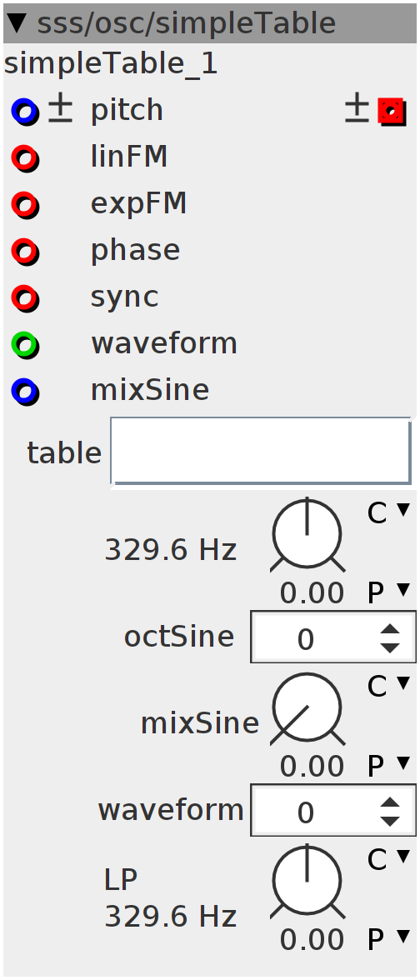Increment the octSine spinner value
The height and width of the screenshot is (980, 420).
390,630
